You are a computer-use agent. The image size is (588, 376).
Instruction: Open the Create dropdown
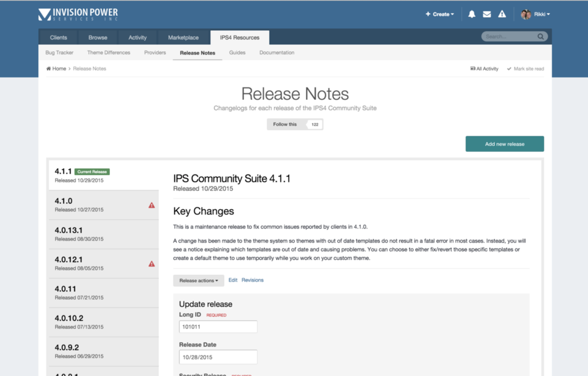pos(439,14)
